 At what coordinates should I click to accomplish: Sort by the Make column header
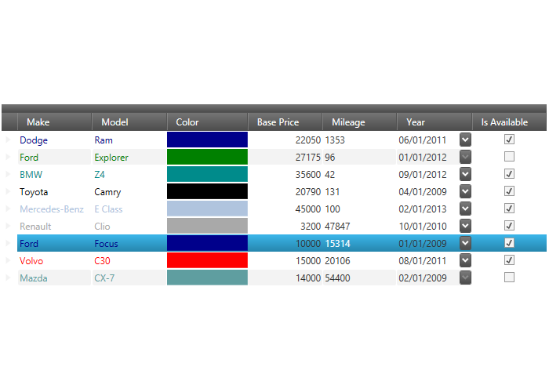pyautogui.click(x=55, y=122)
